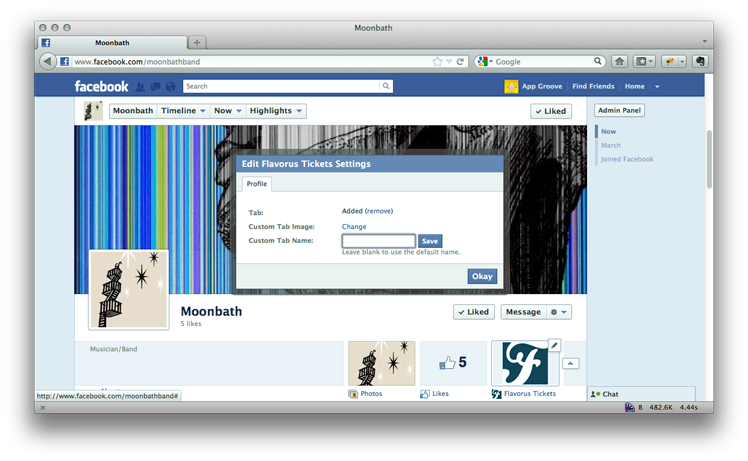
Task: Click Moonbath button in page nav
Action: (x=133, y=111)
